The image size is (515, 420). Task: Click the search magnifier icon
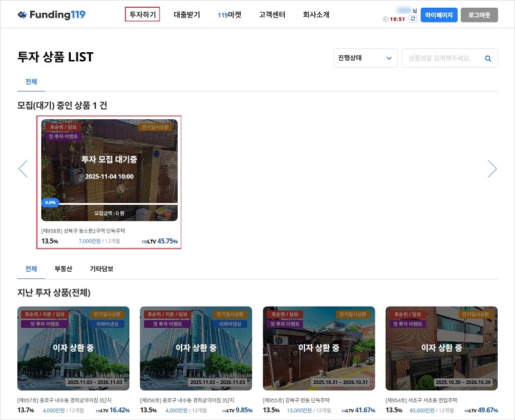488,59
